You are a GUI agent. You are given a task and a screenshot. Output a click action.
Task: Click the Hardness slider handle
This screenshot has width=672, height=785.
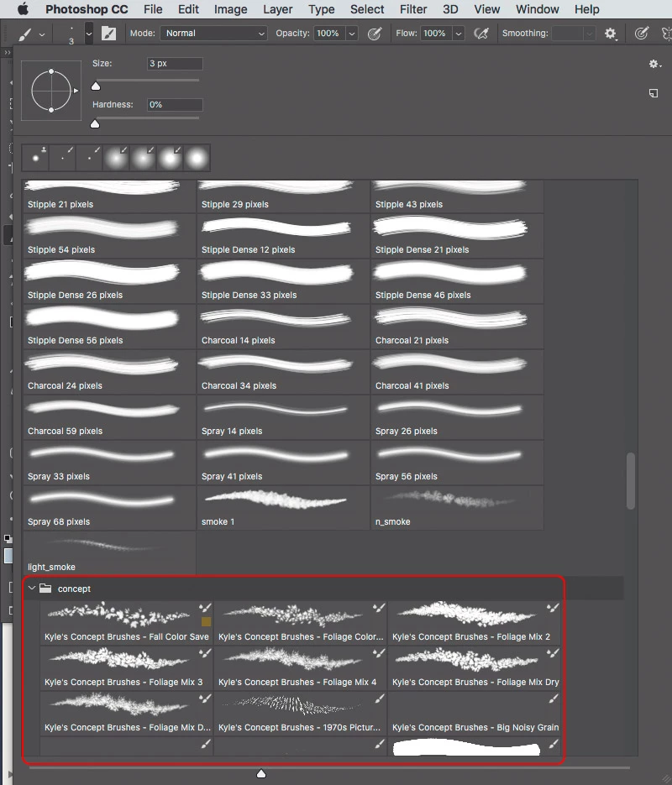point(95,123)
